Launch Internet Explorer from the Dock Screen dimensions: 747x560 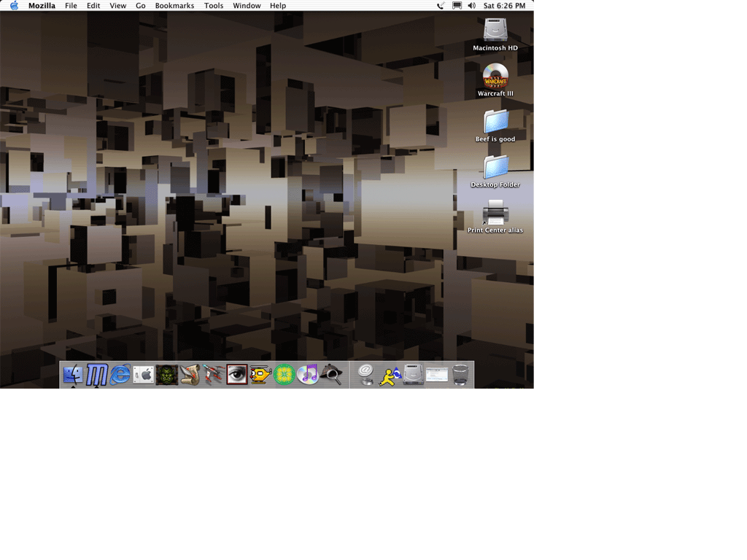click(120, 375)
